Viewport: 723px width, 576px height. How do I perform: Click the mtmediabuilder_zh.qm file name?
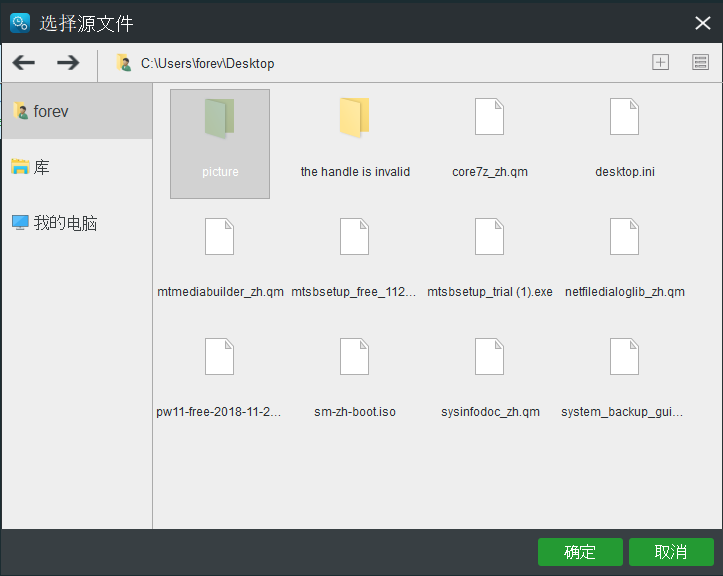pyautogui.click(x=220, y=292)
